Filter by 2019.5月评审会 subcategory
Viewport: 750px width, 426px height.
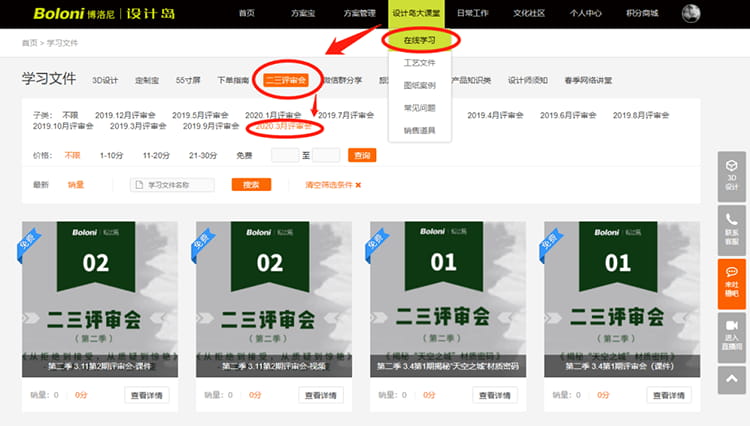pos(200,115)
